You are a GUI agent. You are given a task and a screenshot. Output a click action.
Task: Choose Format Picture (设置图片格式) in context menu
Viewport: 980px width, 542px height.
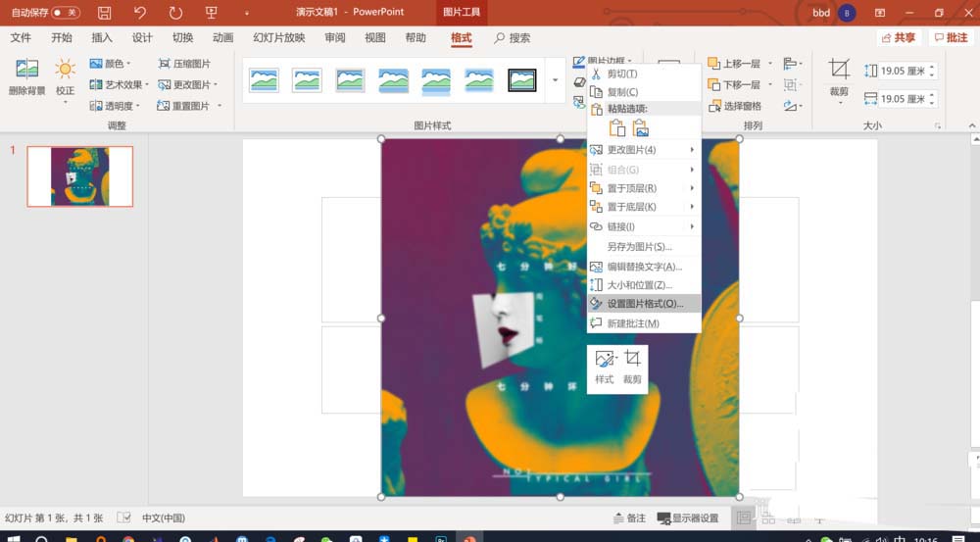click(x=644, y=303)
